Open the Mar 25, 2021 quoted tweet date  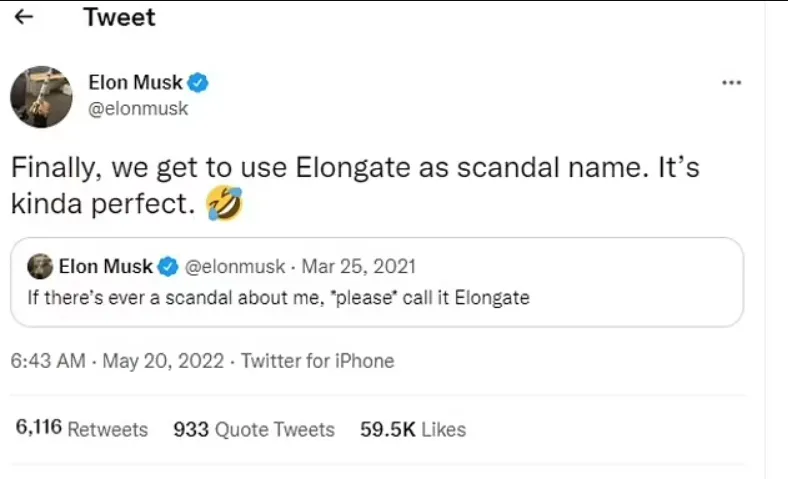358,266
